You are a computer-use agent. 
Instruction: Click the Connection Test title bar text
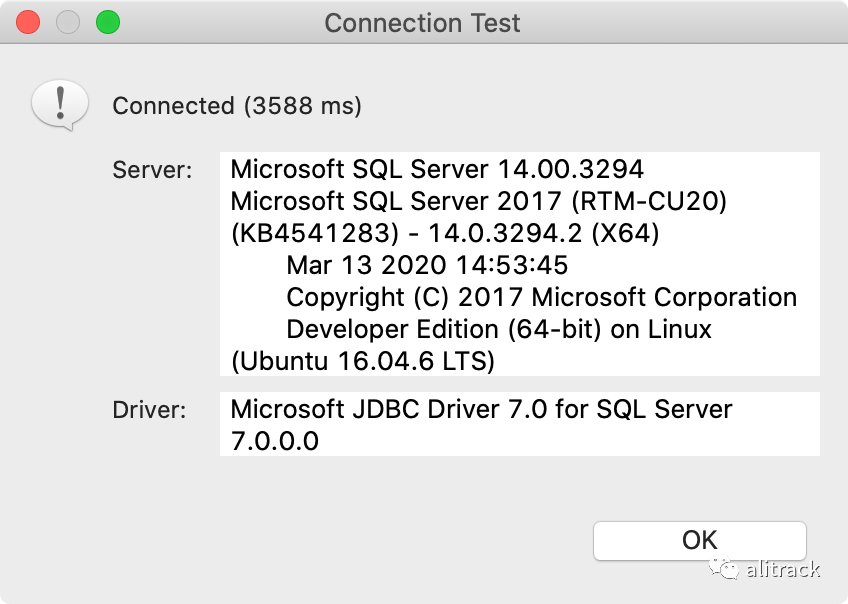click(423, 23)
